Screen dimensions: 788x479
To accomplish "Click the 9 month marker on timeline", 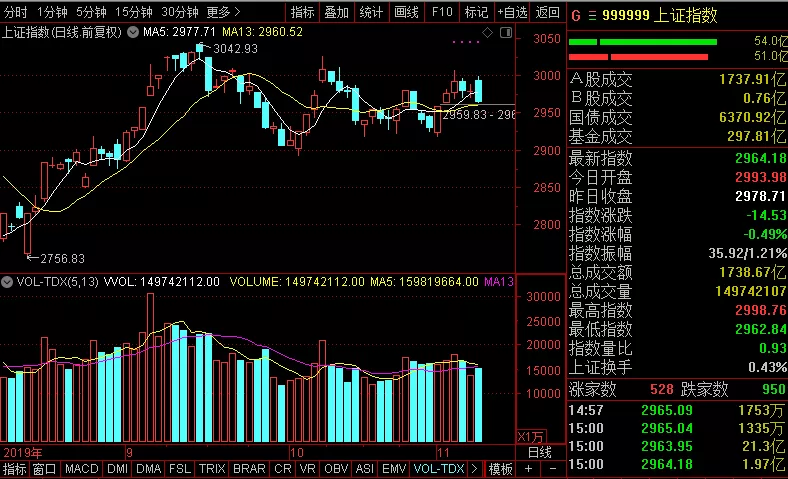I will point(129,452).
